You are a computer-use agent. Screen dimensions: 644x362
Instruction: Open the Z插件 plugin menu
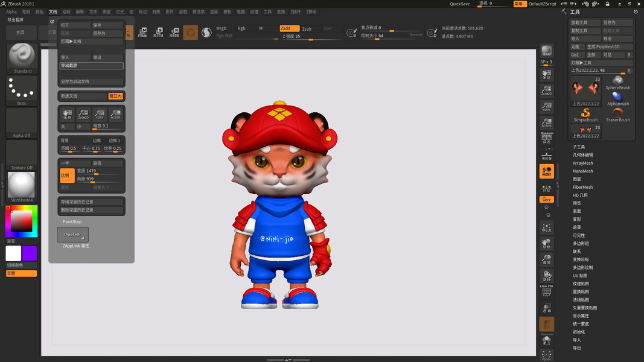[x=295, y=12]
